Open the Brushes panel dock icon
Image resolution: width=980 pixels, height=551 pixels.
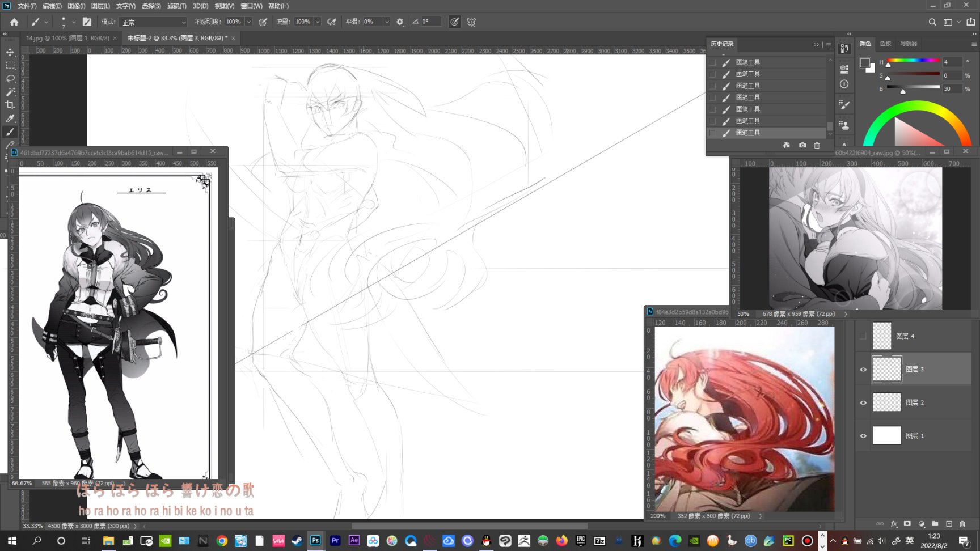click(844, 104)
